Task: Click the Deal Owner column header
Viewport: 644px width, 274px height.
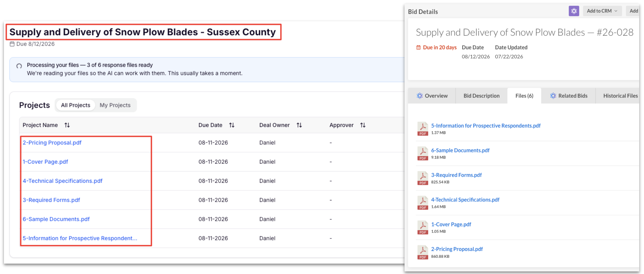Action: pyautogui.click(x=274, y=125)
